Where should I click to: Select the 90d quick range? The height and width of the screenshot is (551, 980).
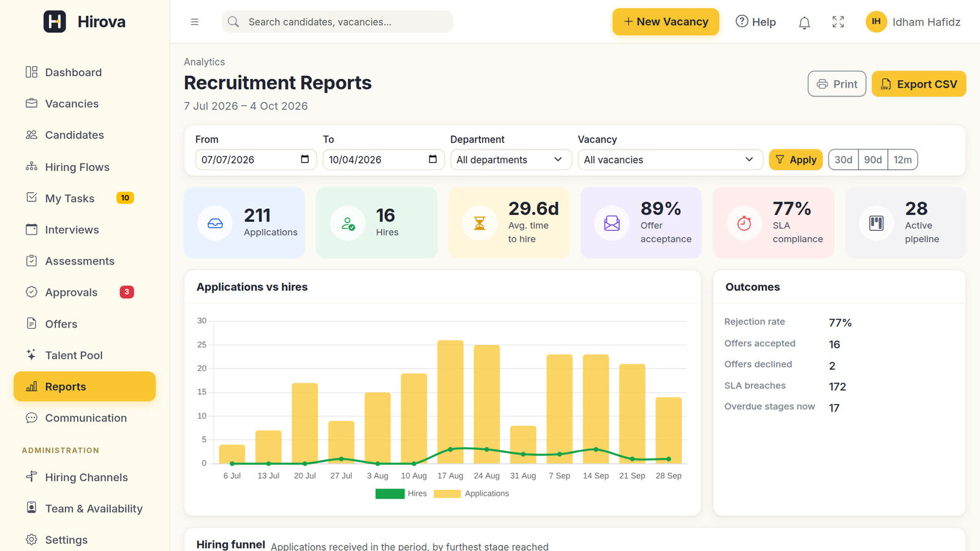[873, 159]
